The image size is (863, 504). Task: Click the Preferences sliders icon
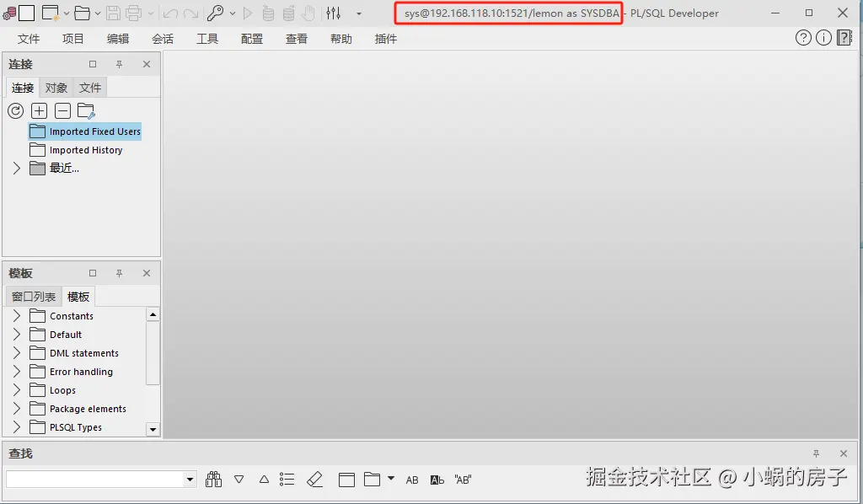[x=334, y=13]
